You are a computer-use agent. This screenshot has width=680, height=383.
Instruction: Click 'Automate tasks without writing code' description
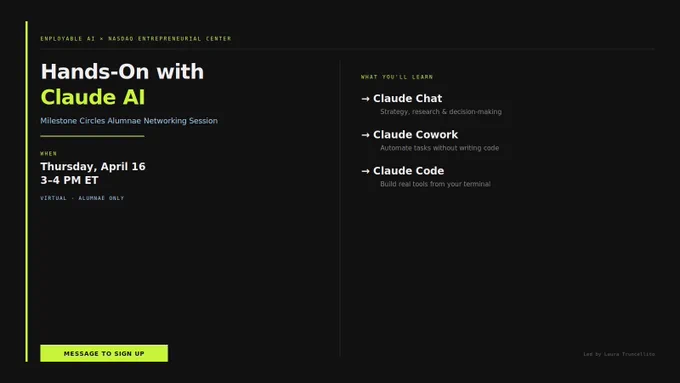[x=439, y=148]
